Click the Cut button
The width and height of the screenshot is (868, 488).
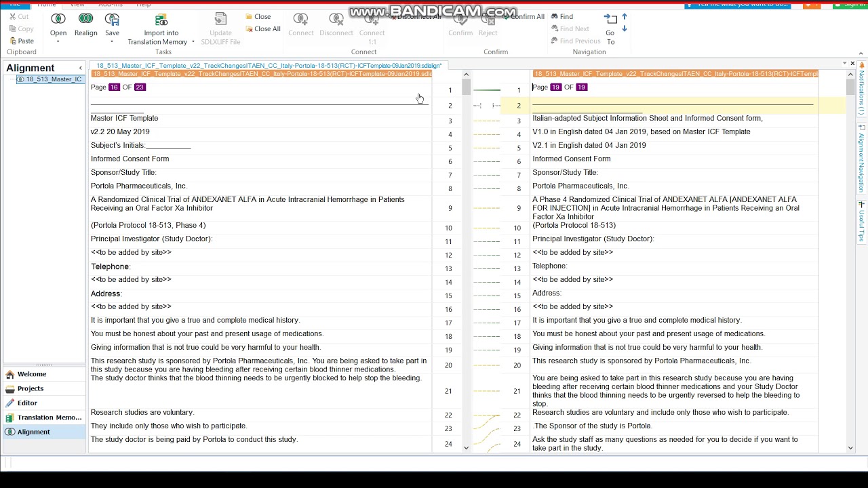coord(19,17)
